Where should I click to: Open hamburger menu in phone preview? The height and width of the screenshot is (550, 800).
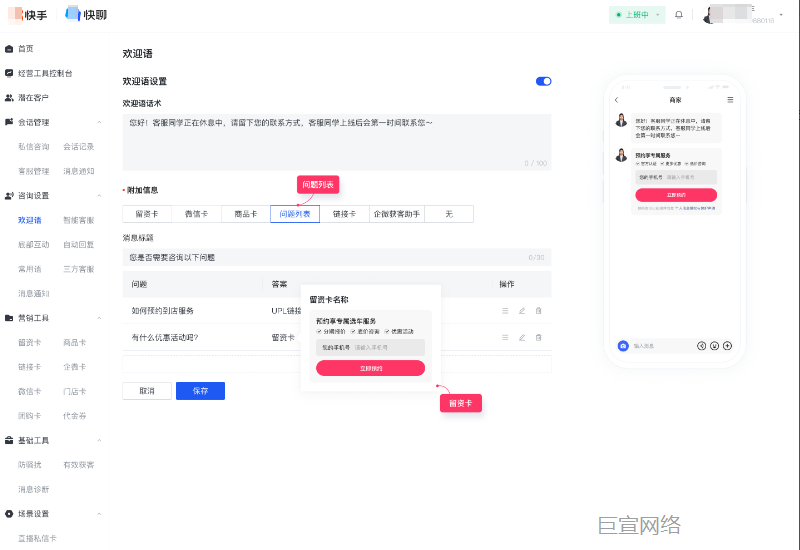coord(730,100)
